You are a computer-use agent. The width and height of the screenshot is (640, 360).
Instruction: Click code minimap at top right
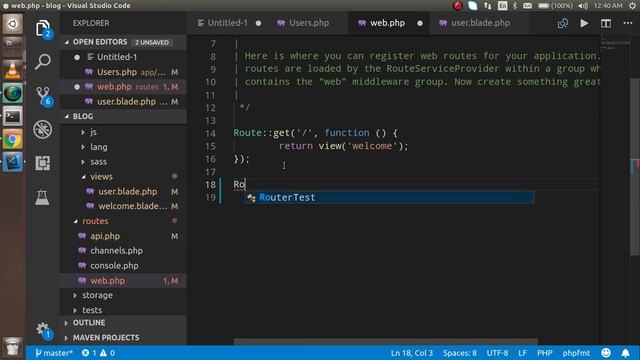tap(616, 42)
